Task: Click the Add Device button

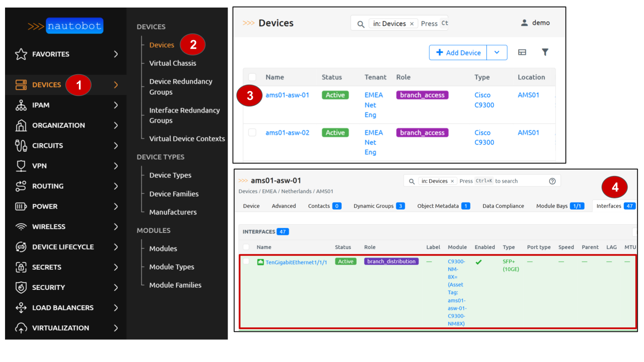Action: point(458,52)
